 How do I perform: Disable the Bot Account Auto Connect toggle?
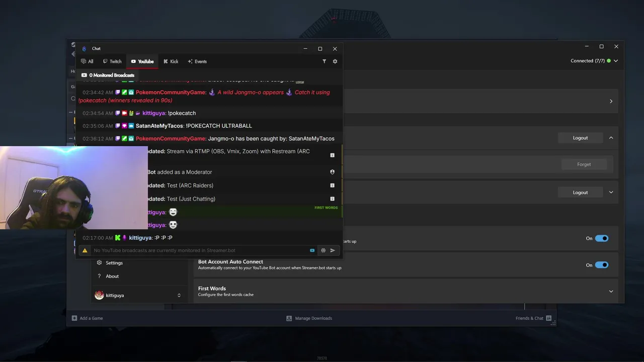(602, 265)
